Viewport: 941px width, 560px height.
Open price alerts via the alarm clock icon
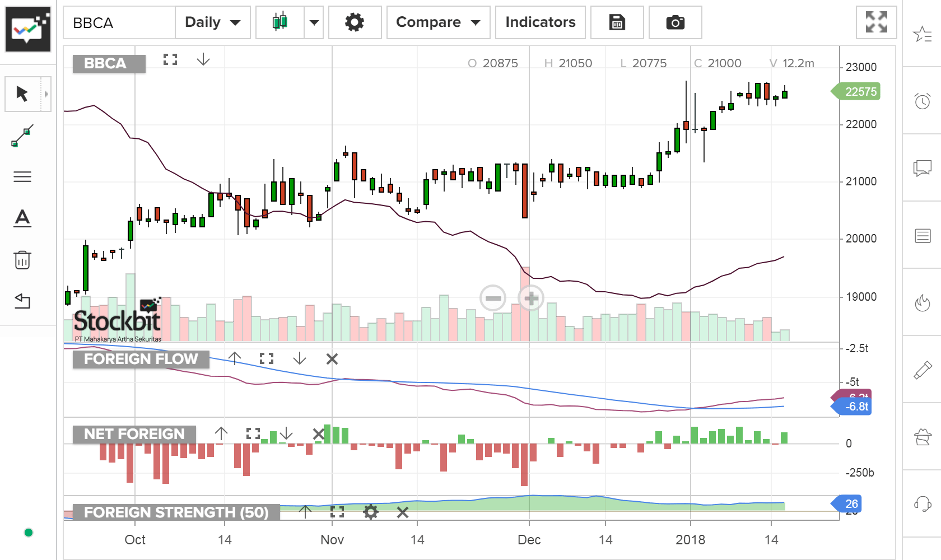921,103
